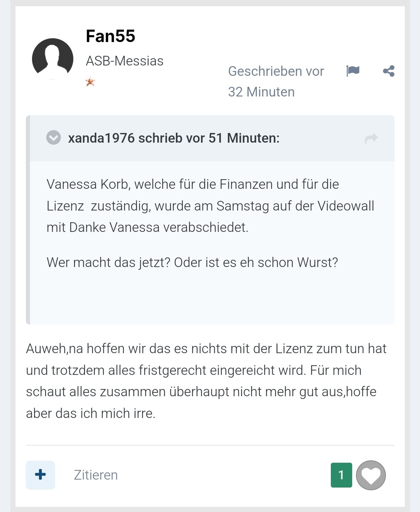Click the plus multi-quote button
The image size is (420, 512).
[x=40, y=475]
